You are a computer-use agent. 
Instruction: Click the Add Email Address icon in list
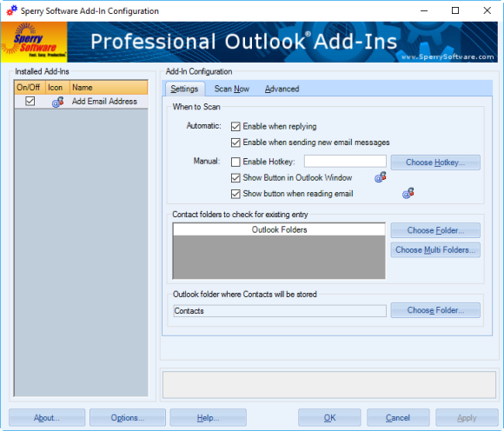point(58,102)
